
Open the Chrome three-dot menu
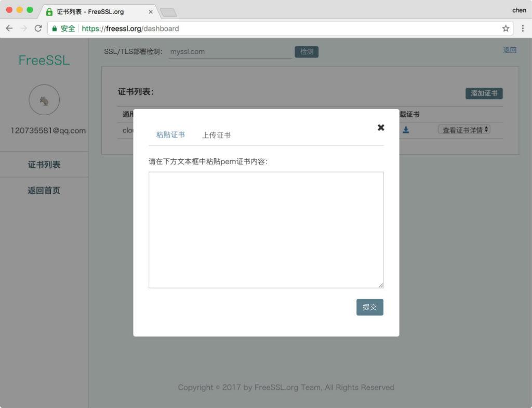tap(523, 29)
